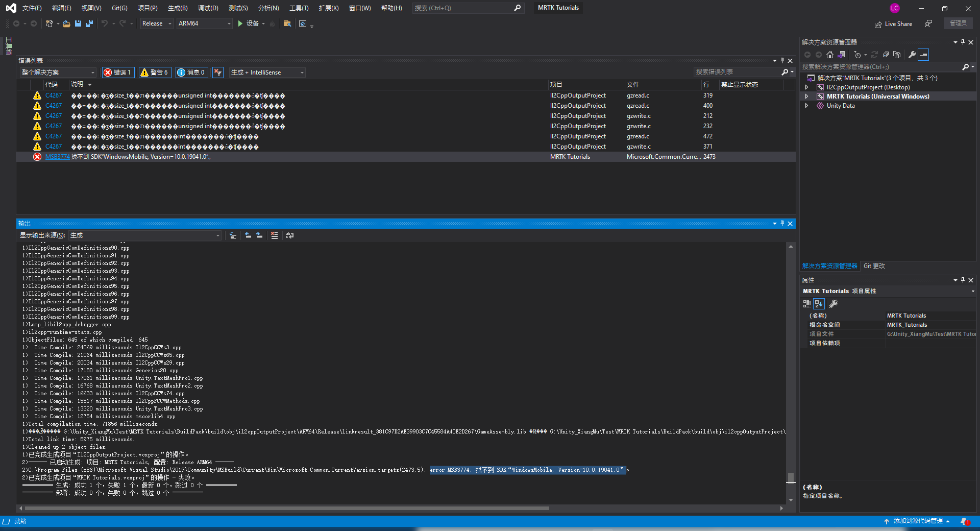Open the ARM64 platform dropdown
The height and width of the screenshot is (531, 980).
(x=204, y=23)
